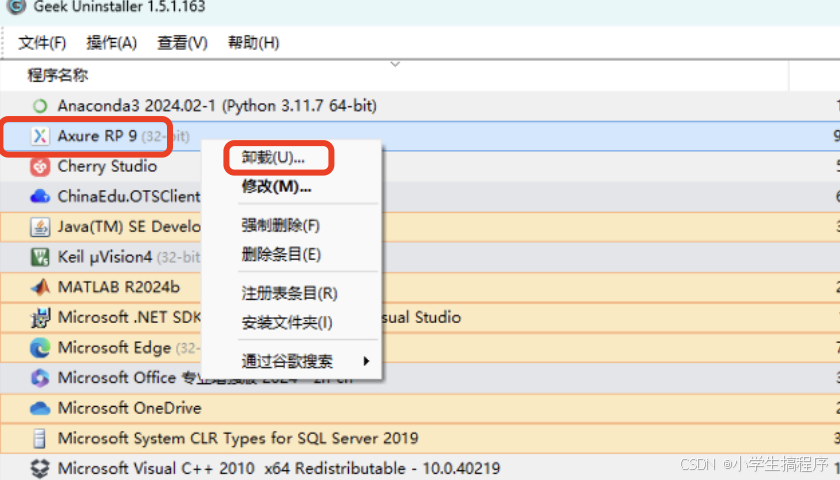The height and width of the screenshot is (480, 840).
Task: Click the Microsoft Edge browser icon
Action: pyautogui.click(x=40, y=348)
